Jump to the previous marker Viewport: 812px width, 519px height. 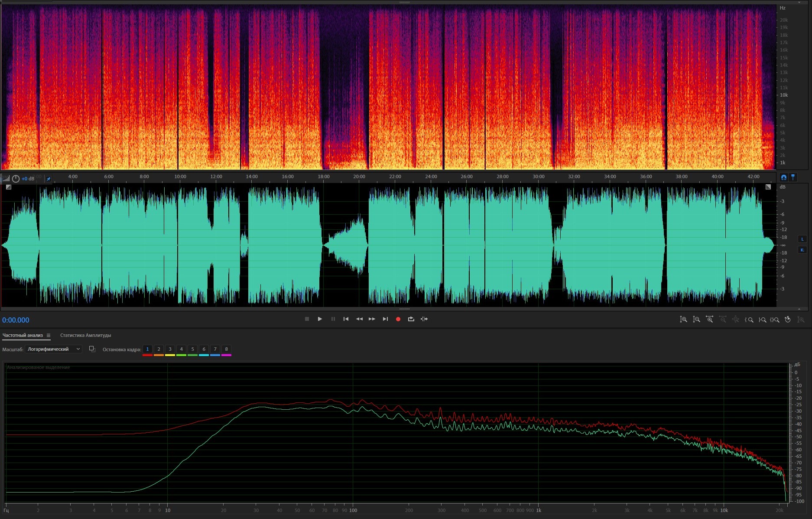click(x=346, y=319)
